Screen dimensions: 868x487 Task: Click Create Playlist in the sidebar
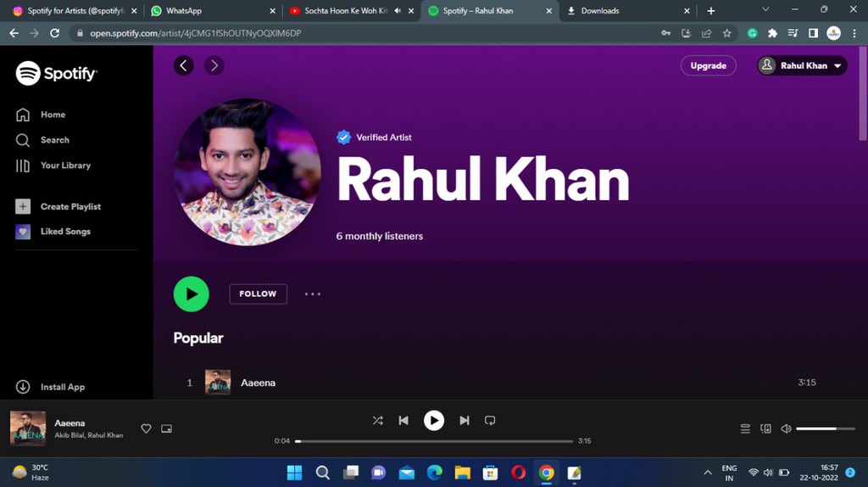58,207
